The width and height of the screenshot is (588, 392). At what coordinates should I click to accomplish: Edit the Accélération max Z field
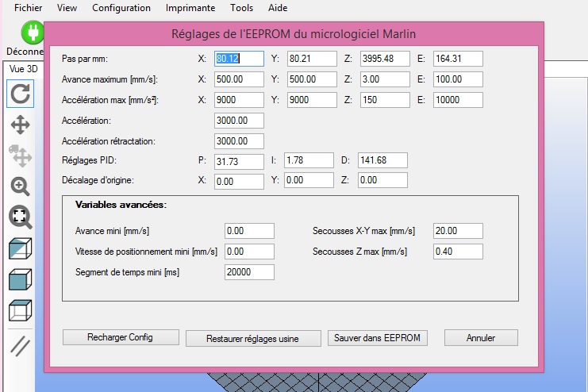pyautogui.click(x=385, y=100)
